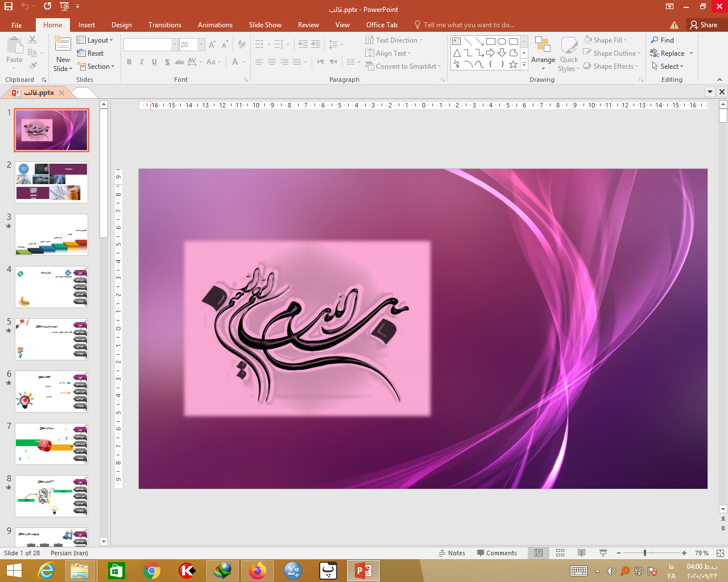The width and height of the screenshot is (728, 582).
Task: Adjust the zoom slider handle
Action: point(644,553)
